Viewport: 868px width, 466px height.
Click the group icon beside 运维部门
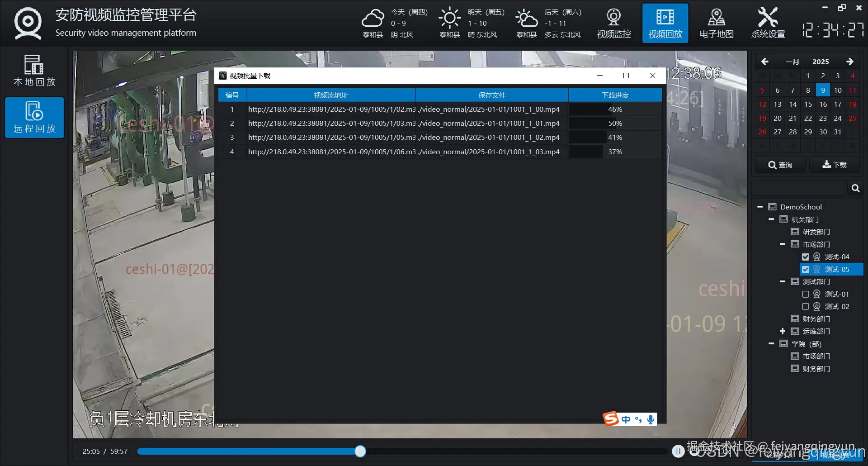[x=795, y=331]
